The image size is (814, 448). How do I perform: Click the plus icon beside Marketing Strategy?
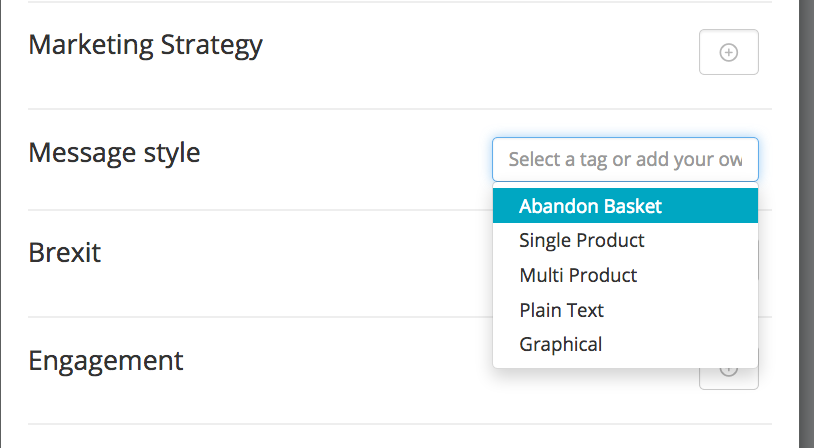point(728,52)
